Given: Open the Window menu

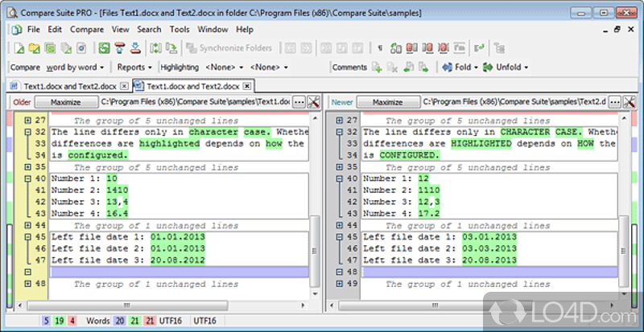Looking at the screenshot, I should tap(213, 30).
